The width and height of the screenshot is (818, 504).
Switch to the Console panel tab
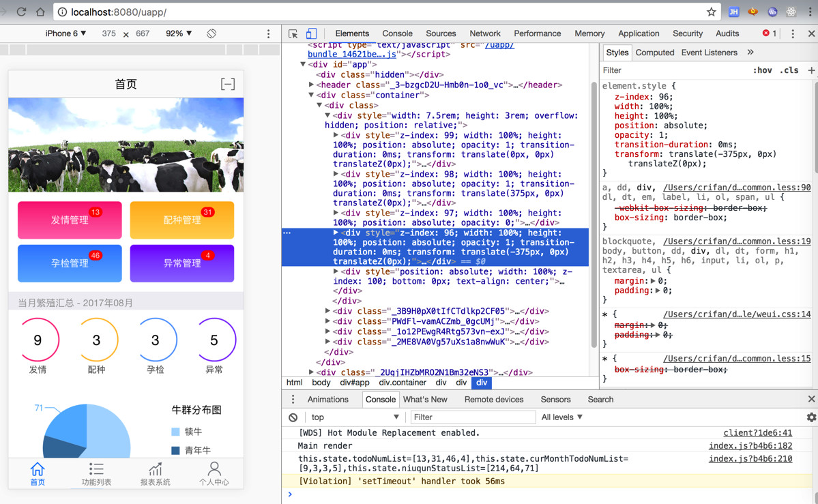coord(397,33)
